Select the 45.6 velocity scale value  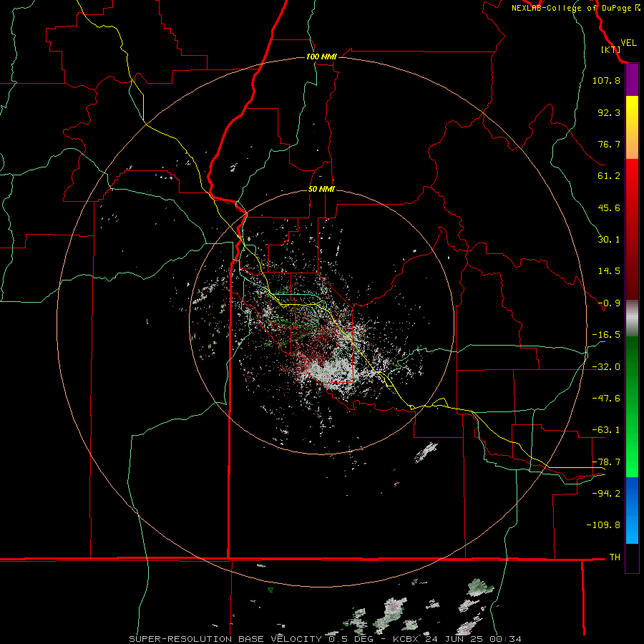[x=609, y=208]
